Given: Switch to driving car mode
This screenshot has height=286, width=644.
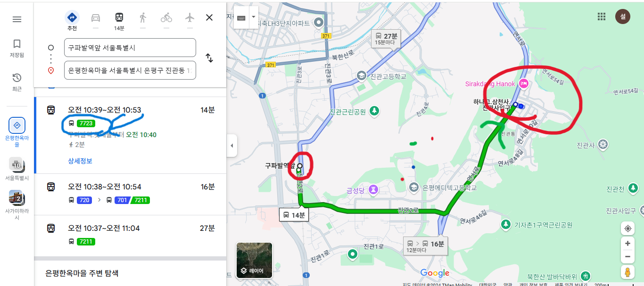Looking at the screenshot, I should 96,18.
